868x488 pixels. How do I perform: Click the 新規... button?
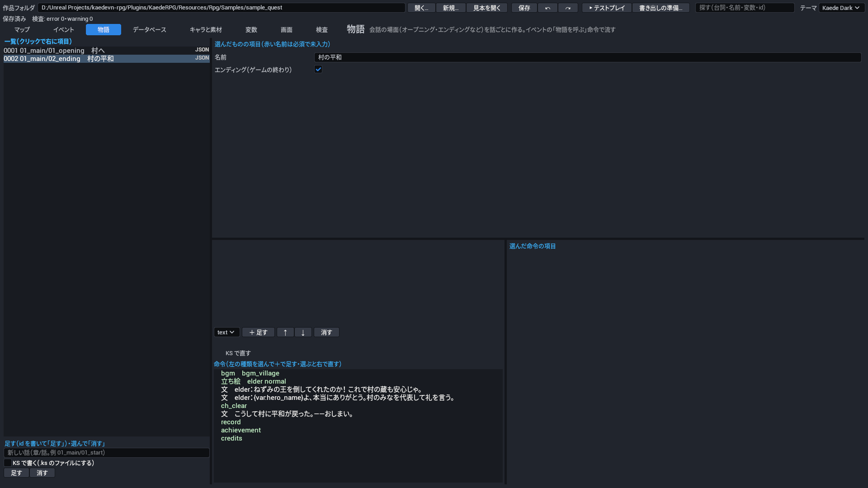pyautogui.click(x=451, y=8)
